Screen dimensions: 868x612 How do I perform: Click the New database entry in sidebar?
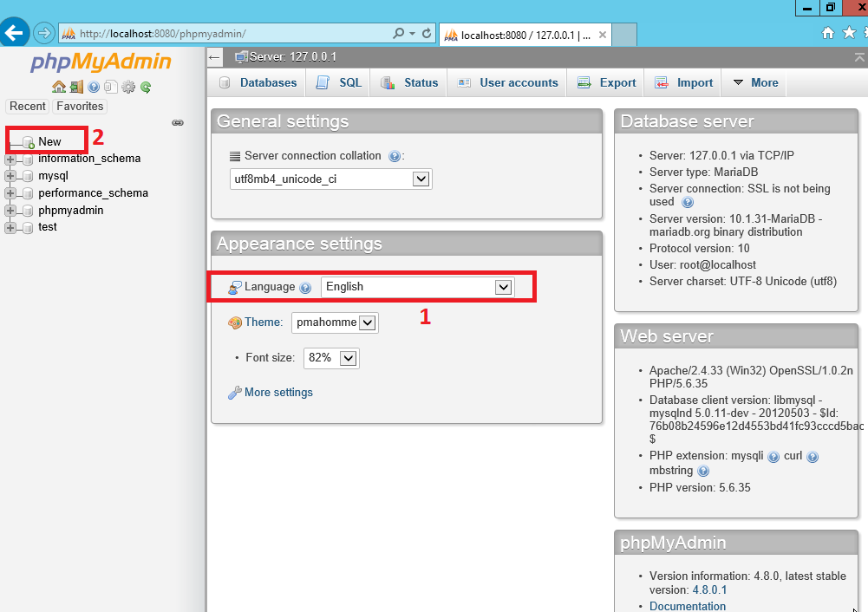[x=49, y=140]
